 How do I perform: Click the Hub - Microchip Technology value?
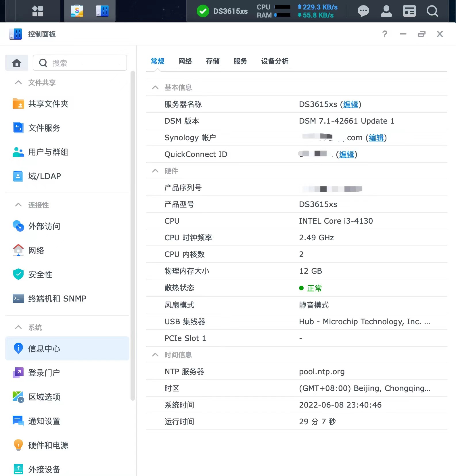[365, 322]
